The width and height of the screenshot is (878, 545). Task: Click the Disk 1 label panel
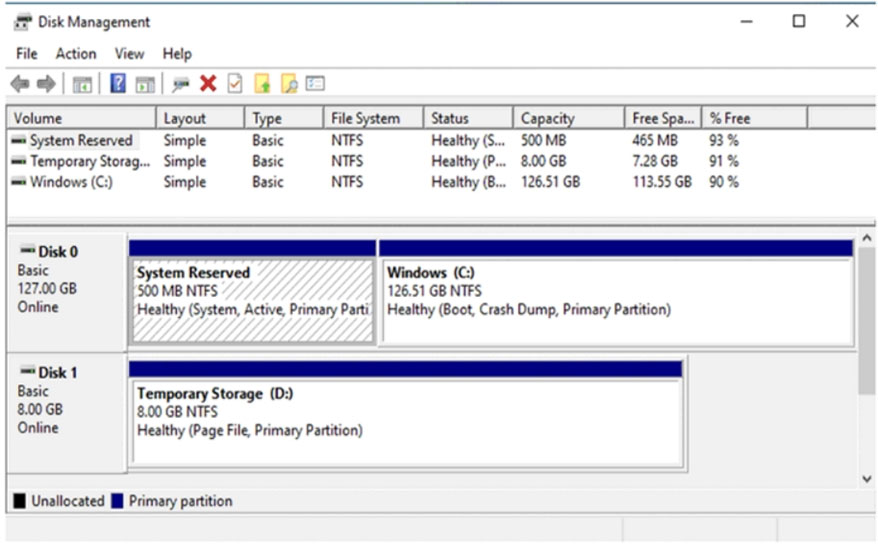tap(66, 410)
